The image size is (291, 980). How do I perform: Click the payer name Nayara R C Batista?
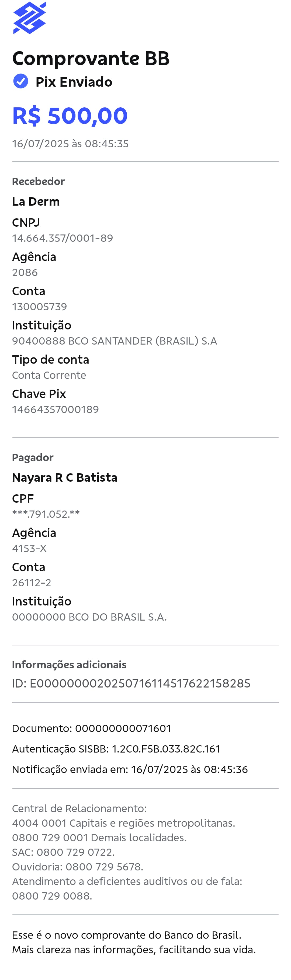click(x=65, y=477)
